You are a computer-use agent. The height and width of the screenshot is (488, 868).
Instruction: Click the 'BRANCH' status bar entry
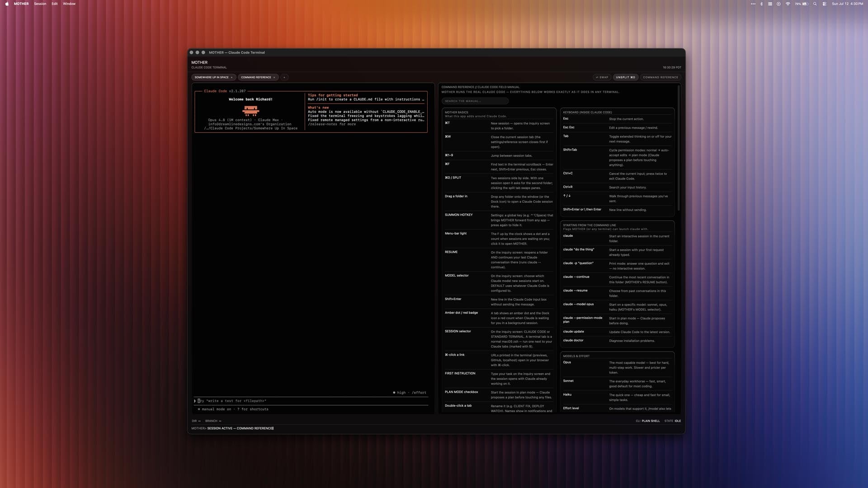click(x=213, y=421)
